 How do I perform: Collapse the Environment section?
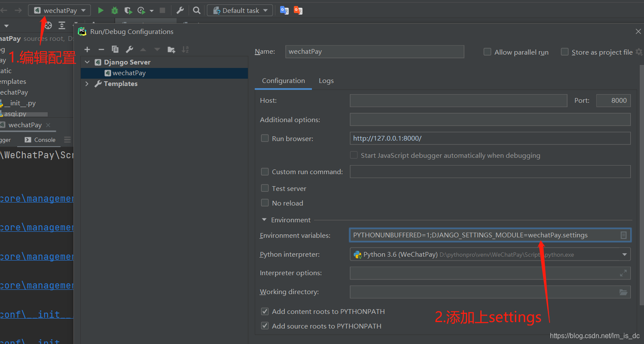[x=264, y=220]
